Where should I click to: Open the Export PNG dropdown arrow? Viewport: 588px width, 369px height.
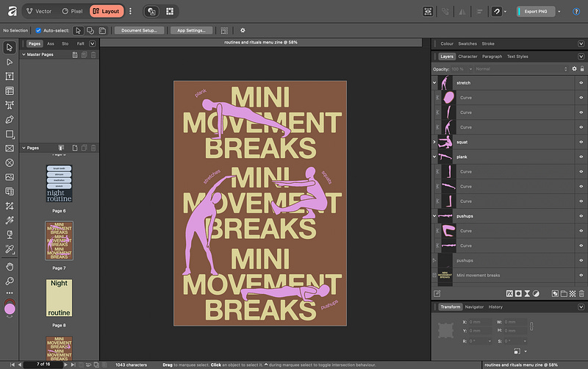559,12
